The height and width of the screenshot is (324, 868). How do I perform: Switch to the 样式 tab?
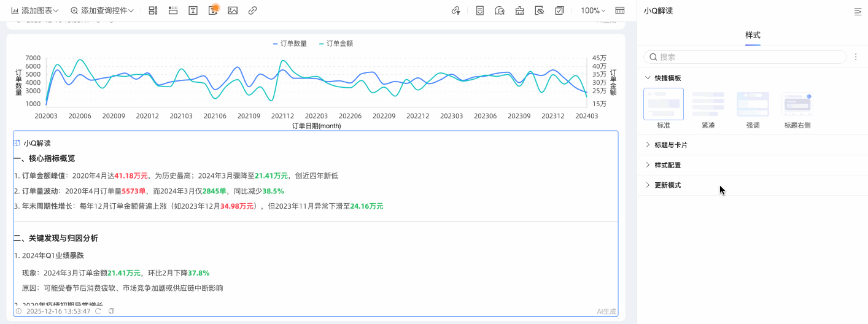[753, 36]
